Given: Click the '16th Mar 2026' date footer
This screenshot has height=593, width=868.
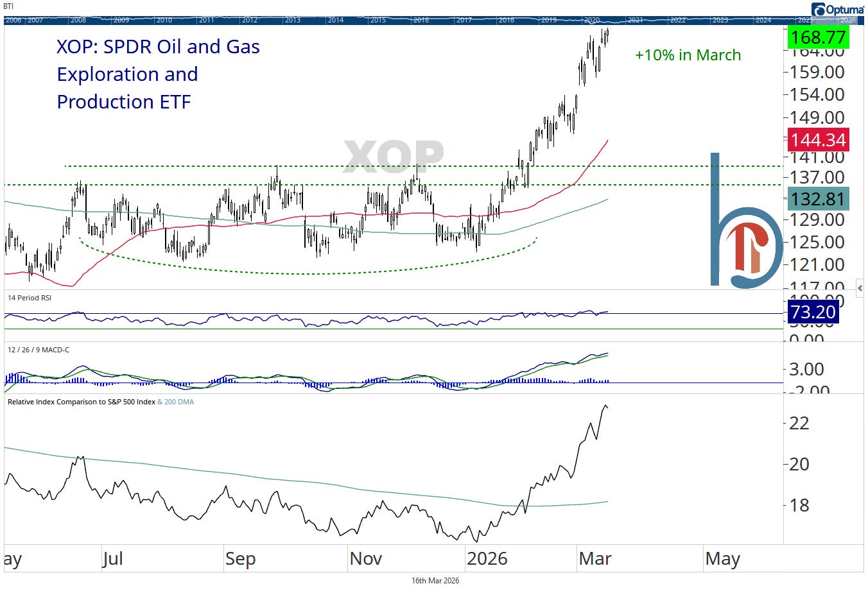Looking at the screenshot, I should coord(435,580).
